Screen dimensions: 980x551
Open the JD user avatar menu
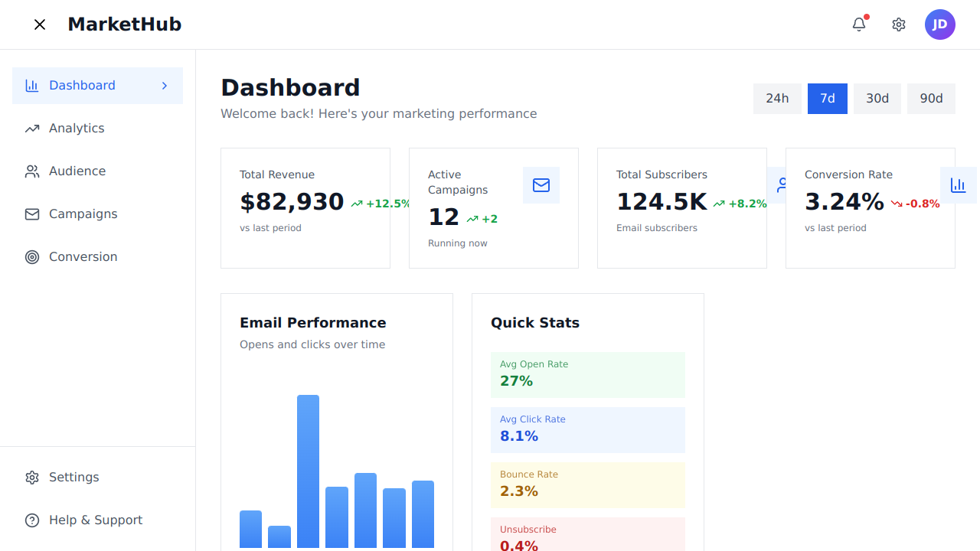point(939,24)
